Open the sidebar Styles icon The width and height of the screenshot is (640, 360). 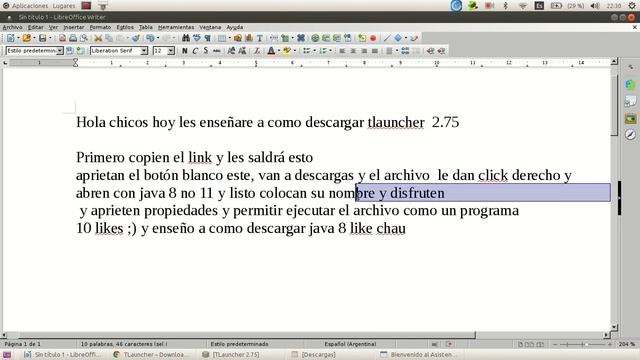click(x=630, y=102)
